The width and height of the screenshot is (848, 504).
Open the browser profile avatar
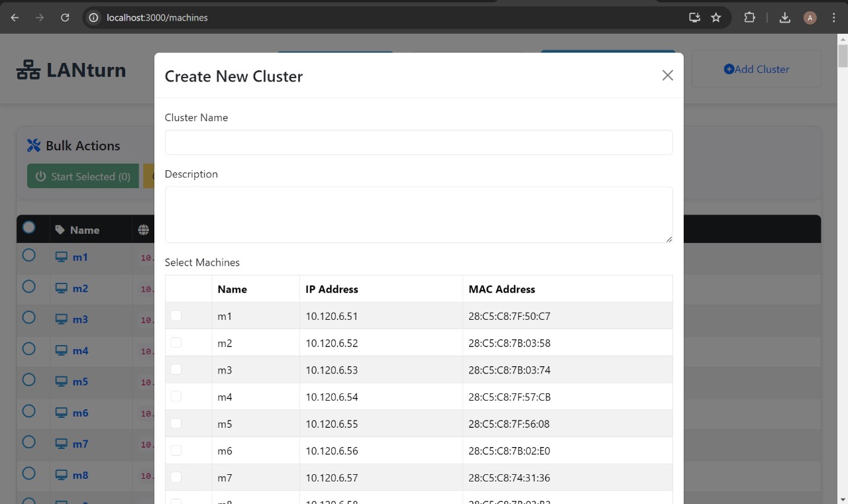tap(810, 18)
